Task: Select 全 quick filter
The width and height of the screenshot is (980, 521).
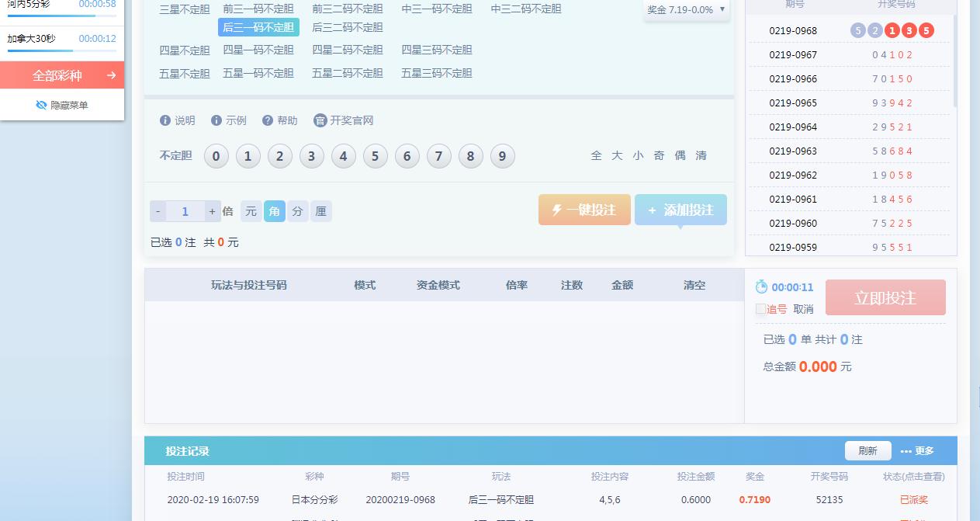Action: coord(596,155)
